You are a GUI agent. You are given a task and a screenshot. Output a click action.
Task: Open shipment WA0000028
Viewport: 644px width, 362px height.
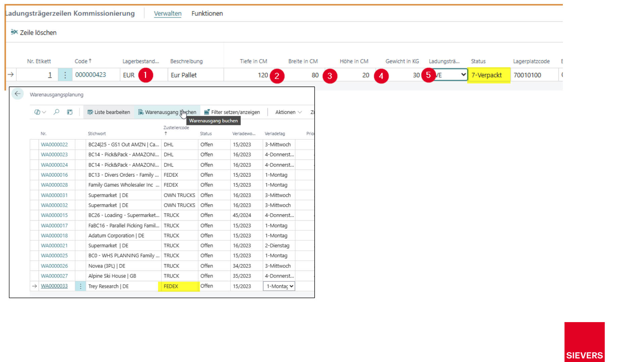tap(54, 185)
